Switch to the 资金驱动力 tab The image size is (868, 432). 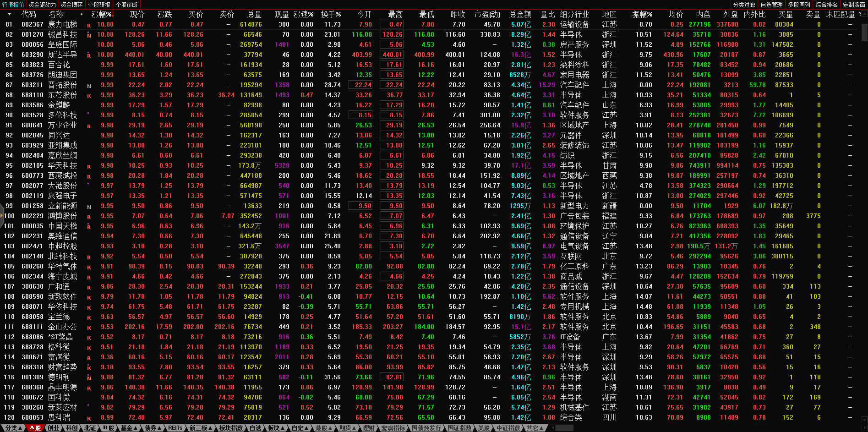[x=42, y=5]
